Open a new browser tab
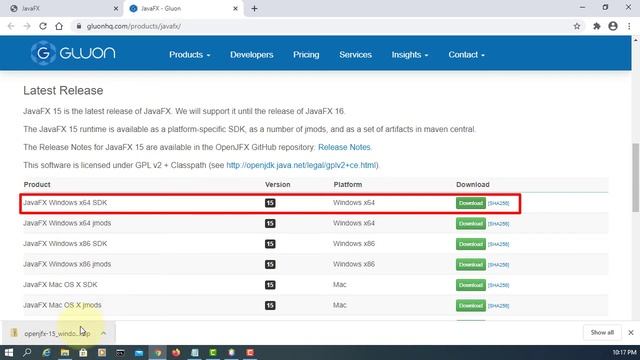The width and height of the screenshot is (640, 360). coord(254,9)
